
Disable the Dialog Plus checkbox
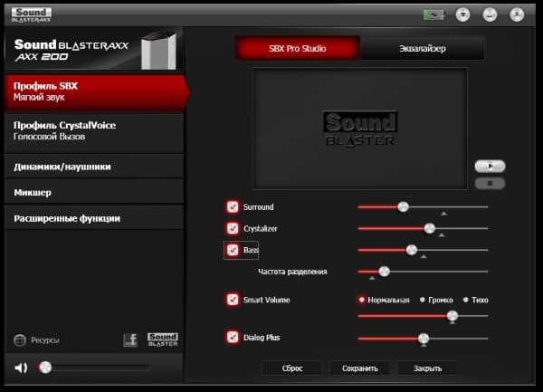click(233, 337)
